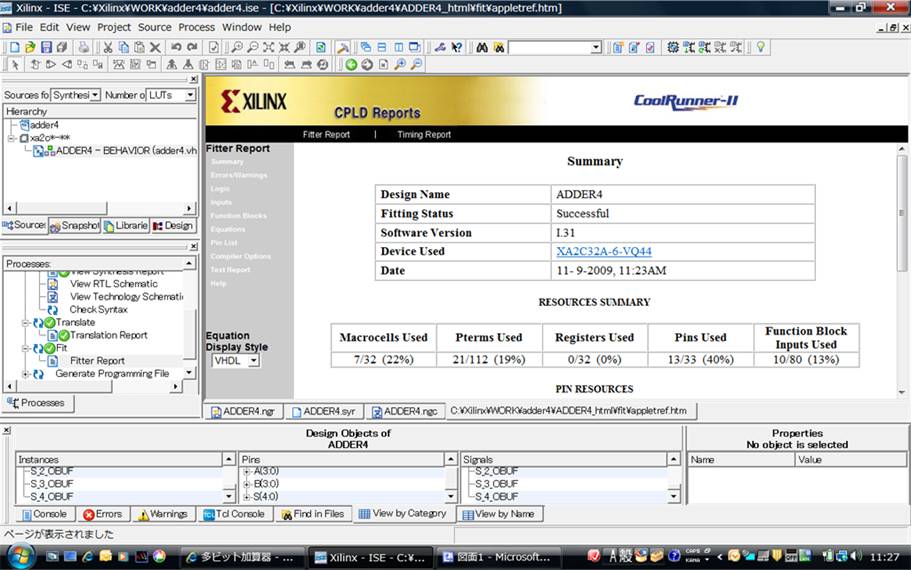Click the Fitter Report link in the black bar

[x=326, y=134]
